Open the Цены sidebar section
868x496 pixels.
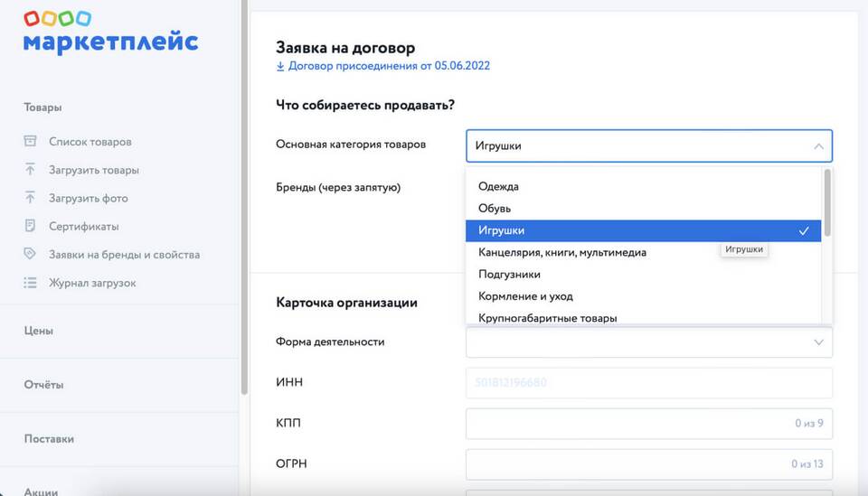tap(39, 331)
